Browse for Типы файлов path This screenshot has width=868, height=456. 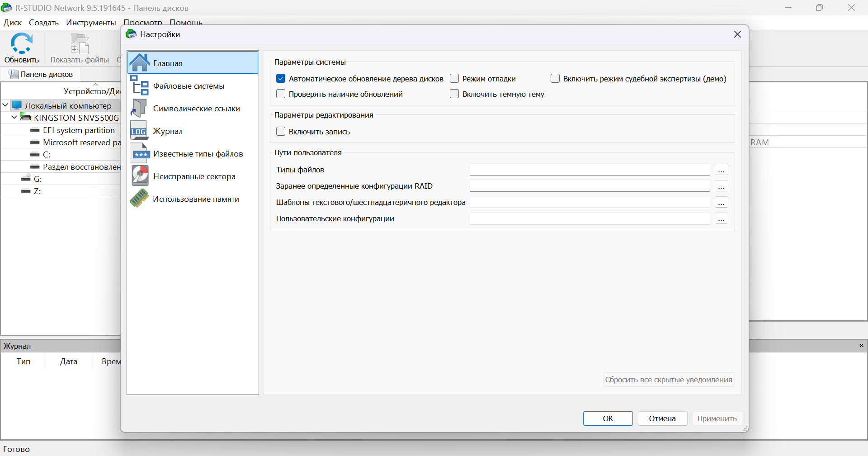click(721, 170)
